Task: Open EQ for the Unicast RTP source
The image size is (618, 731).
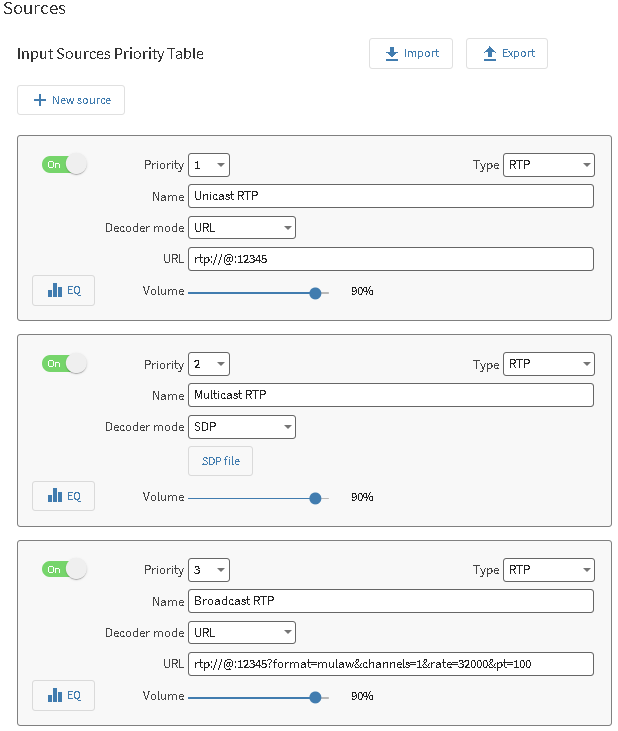Action: [x=63, y=291]
